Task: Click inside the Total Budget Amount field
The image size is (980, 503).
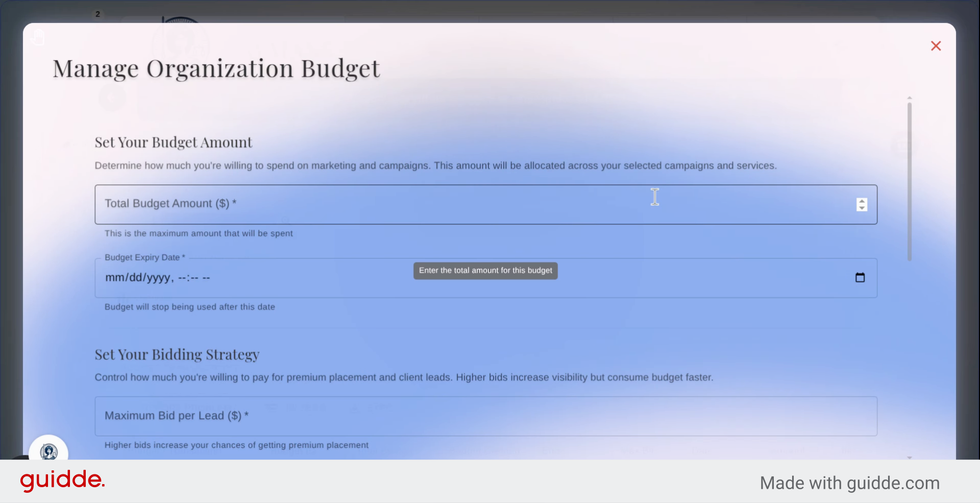Action: coord(459,204)
